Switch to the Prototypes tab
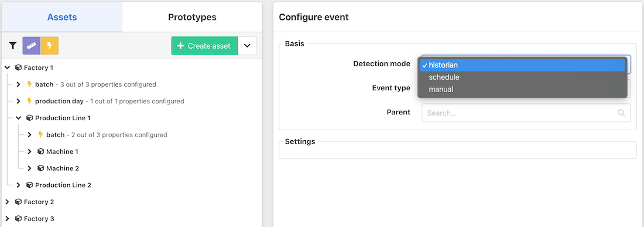This screenshot has height=227, width=644. pyautogui.click(x=192, y=17)
